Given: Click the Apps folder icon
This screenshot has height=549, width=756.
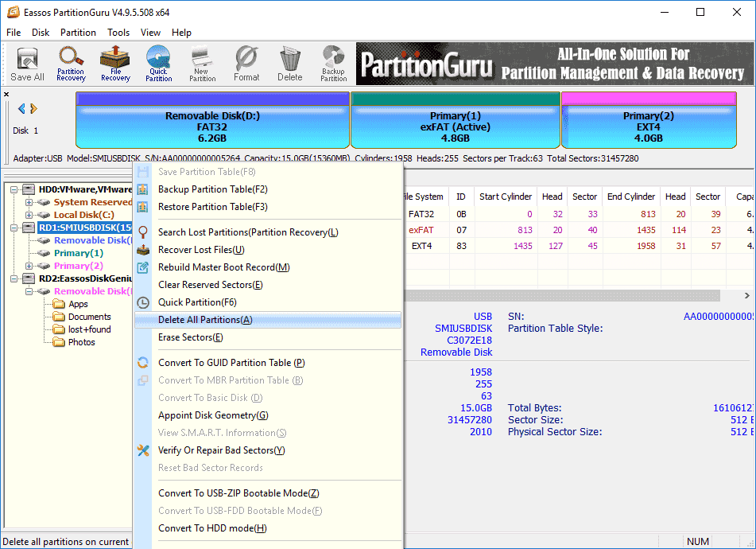Looking at the screenshot, I should tap(59, 304).
